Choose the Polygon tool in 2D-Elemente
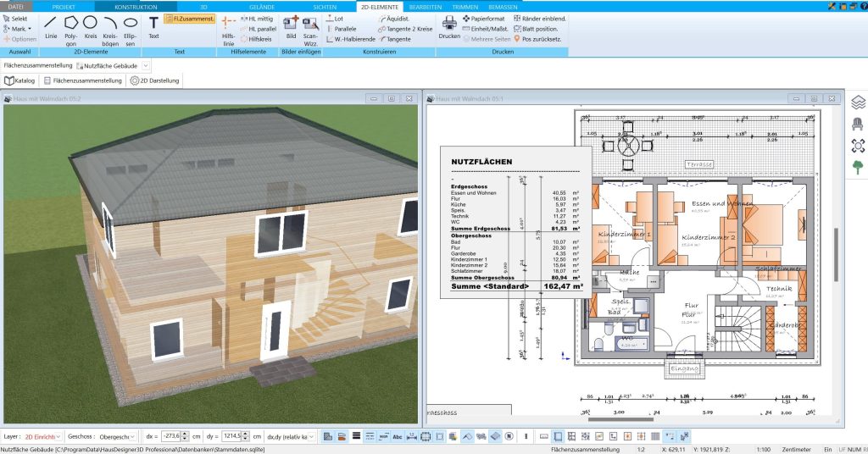Image resolution: width=868 pixels, height=454 pixels. [71, 31]
